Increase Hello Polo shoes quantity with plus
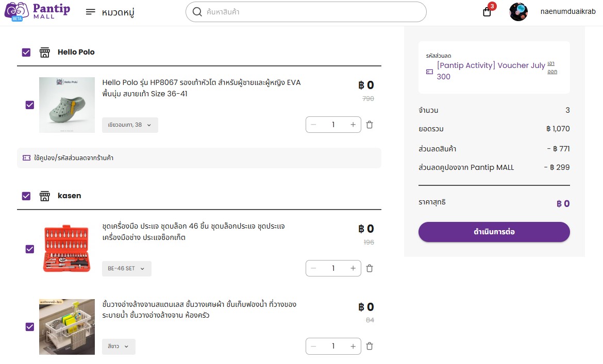Image resolution: width=603 pixels, height=364 pixels. click(x=353, y=125)
